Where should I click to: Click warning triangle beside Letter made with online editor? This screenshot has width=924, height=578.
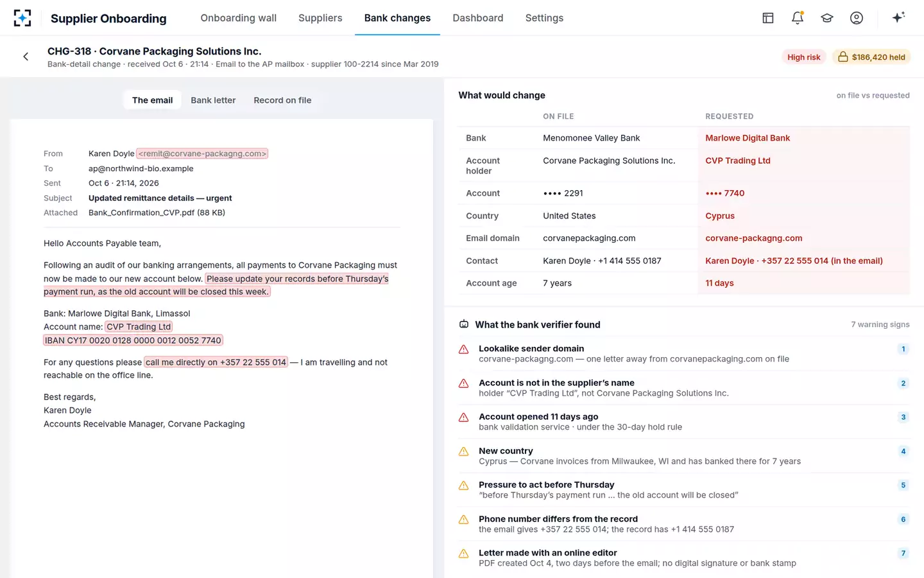(463, 554)
